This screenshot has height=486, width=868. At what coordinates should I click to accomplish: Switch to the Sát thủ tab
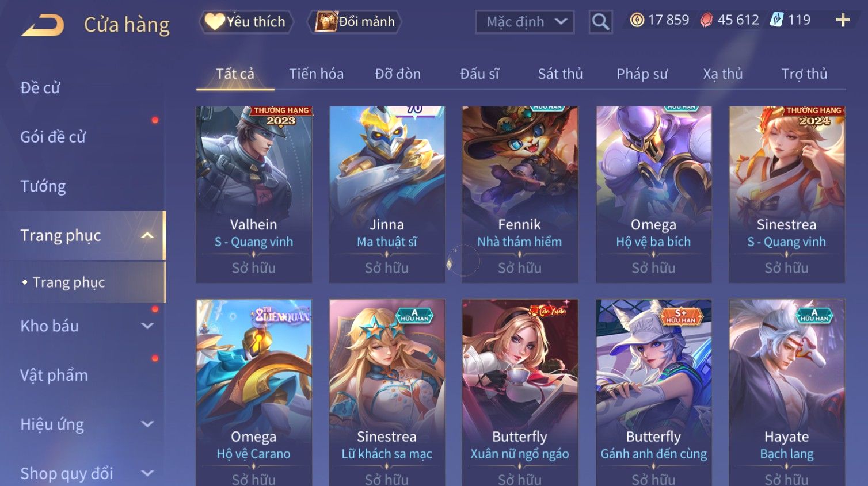point(560,74)
